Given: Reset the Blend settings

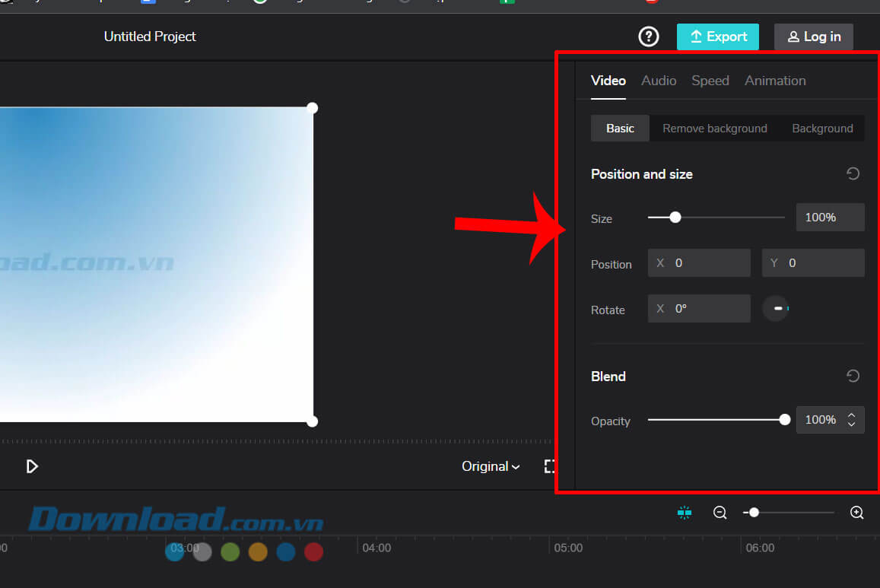Looking at the screenshot, I should (853, 377).
